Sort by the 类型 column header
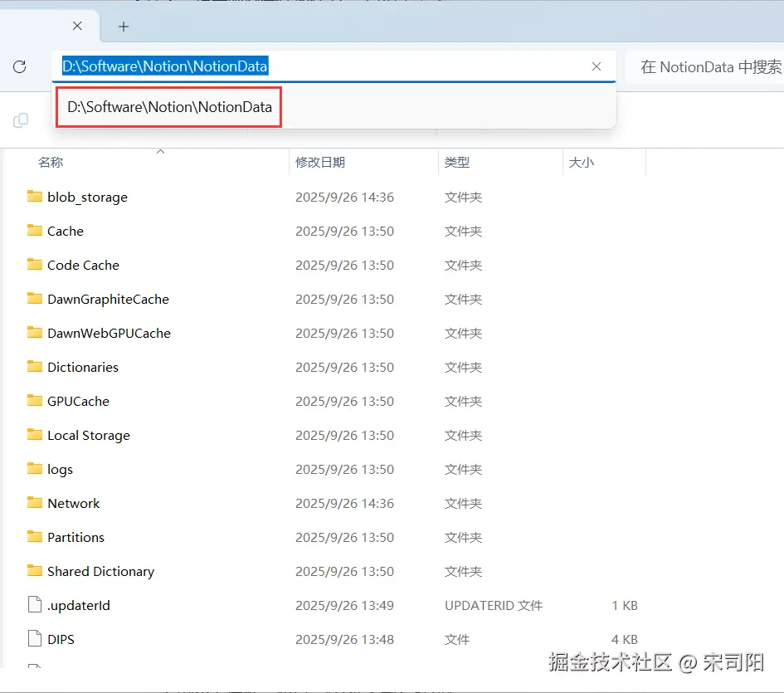This screenshot has width=784, height=693. [x=457, y=162]
